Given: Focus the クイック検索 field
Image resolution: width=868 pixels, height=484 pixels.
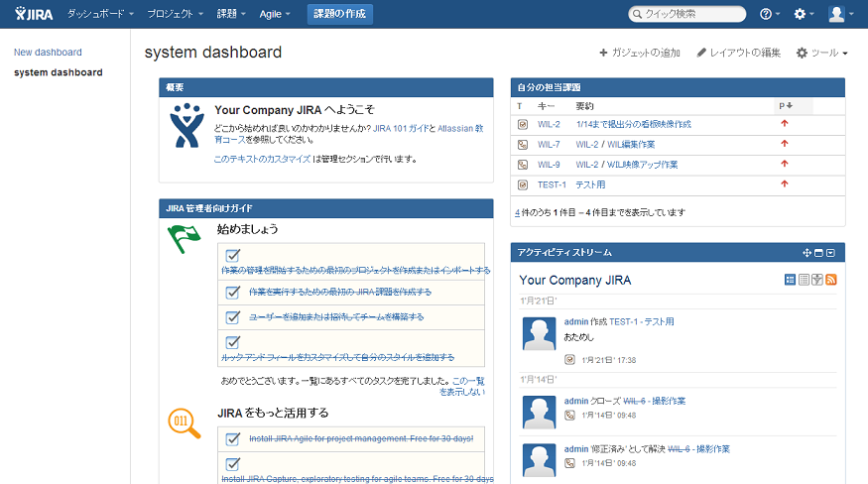Looking at the screenshot, I should point(687,14).
